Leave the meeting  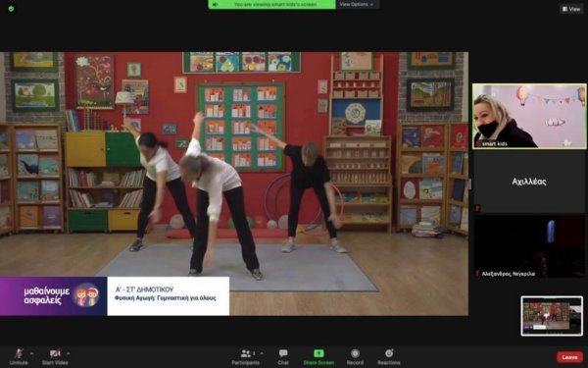click(569, 357)
